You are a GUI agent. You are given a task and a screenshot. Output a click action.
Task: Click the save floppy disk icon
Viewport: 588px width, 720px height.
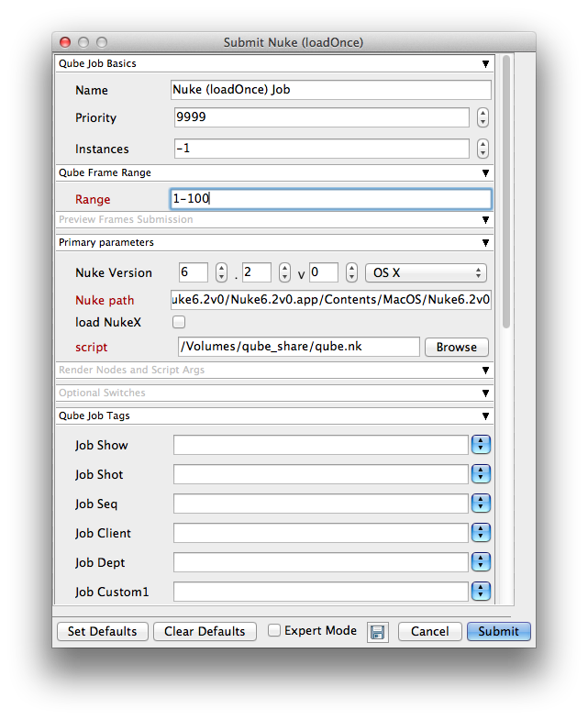[x=377, y=632]
